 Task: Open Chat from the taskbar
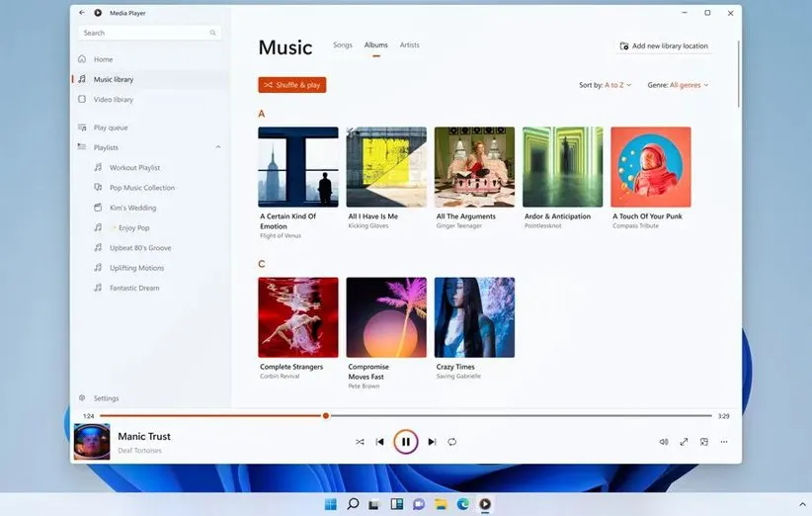pyautogui.click(x=419, y=504)
